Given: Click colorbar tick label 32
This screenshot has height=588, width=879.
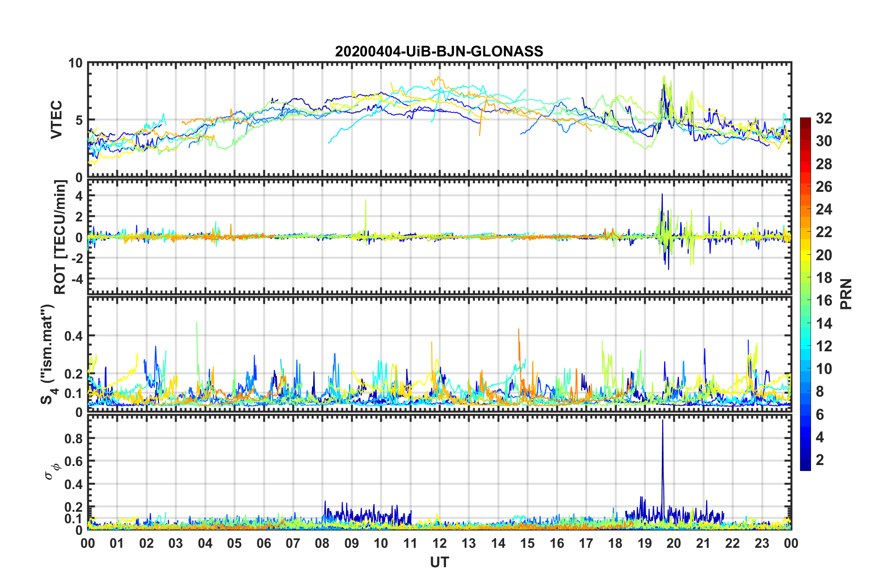Looking at the screenshot, I should pos(824,118).
